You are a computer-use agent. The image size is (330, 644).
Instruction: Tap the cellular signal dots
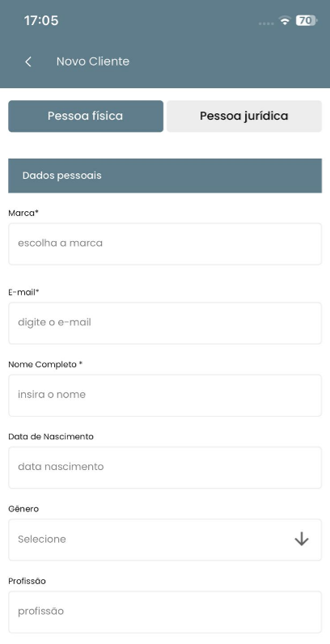tap(266, 23)
